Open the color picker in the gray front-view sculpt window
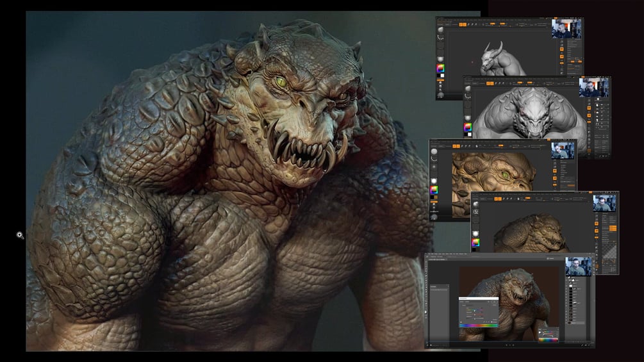Image resolution: width=644 pixels, height=362 pixels. click(x=467, y=128)
